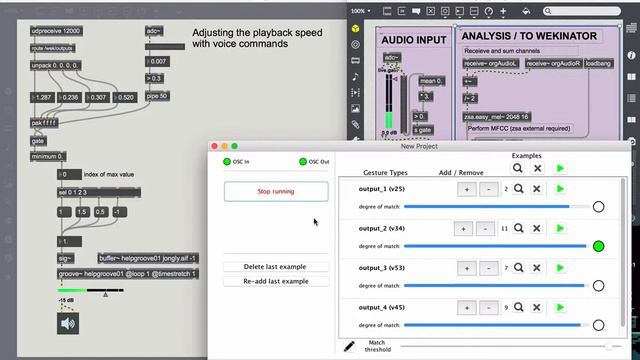This screenshot has height=360, width=640.
Task: Play green arrow for output_2 (v34)
Action: (560, 228)
